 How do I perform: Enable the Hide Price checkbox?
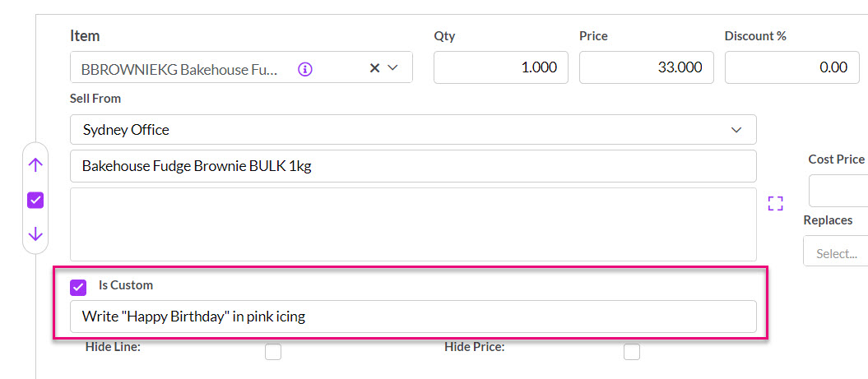[x=632, y=351]
